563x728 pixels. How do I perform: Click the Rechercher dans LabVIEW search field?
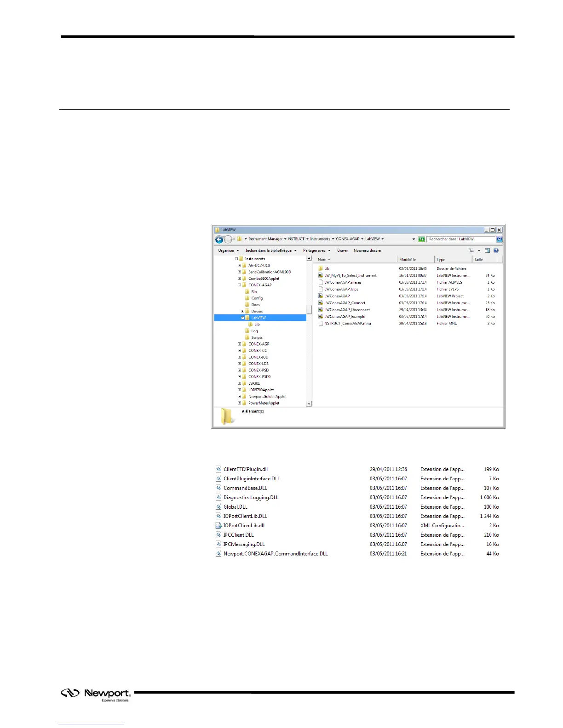click(x=461, y=239)
